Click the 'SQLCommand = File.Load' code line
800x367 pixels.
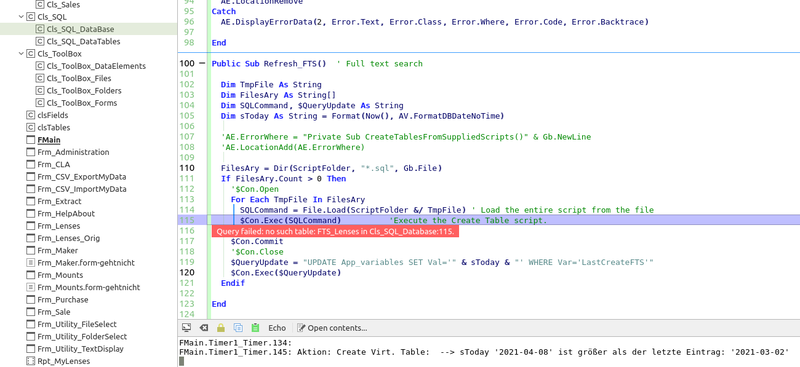coord(446,210)
